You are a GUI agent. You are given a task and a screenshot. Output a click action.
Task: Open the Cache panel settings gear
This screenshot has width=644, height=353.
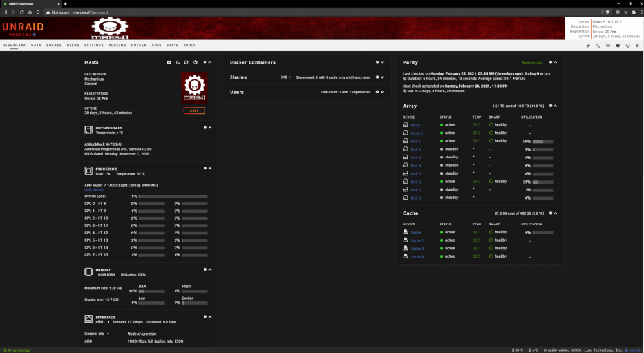pyautogui.click(x=551, y=213)
